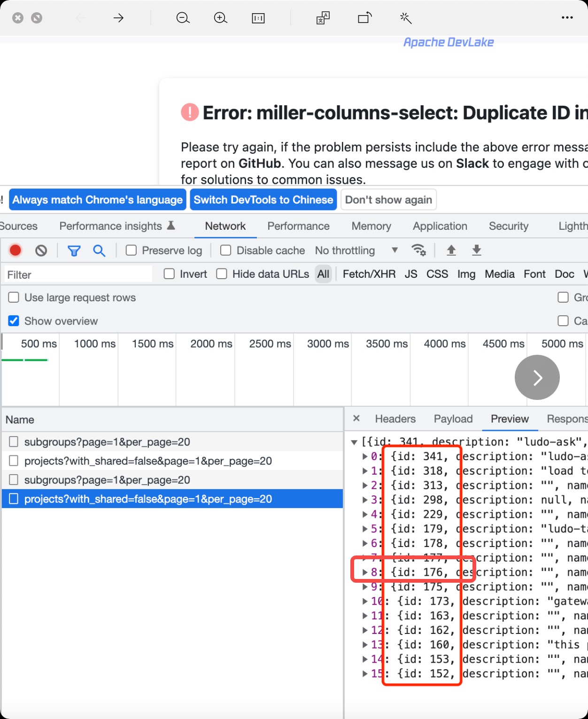Screen dimensions: 588x719
Task: Enable Use large request rows
Action: [x=14, y=297]
